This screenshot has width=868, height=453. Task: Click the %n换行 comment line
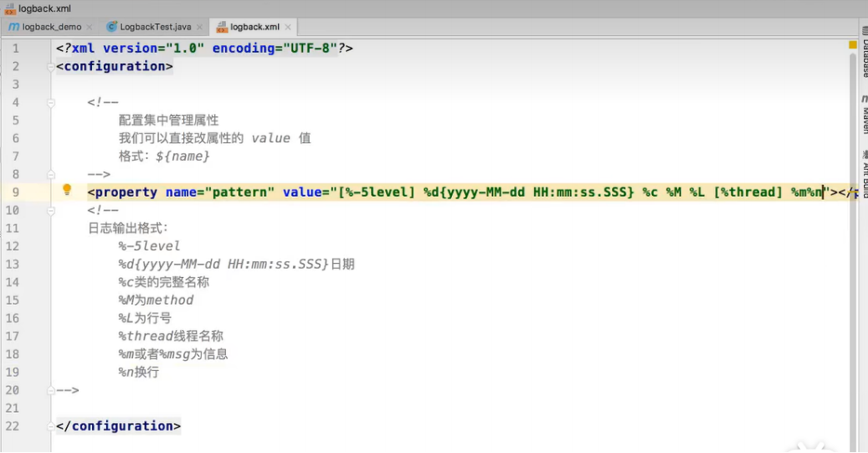pyautogui.click(x=139, y=372)
